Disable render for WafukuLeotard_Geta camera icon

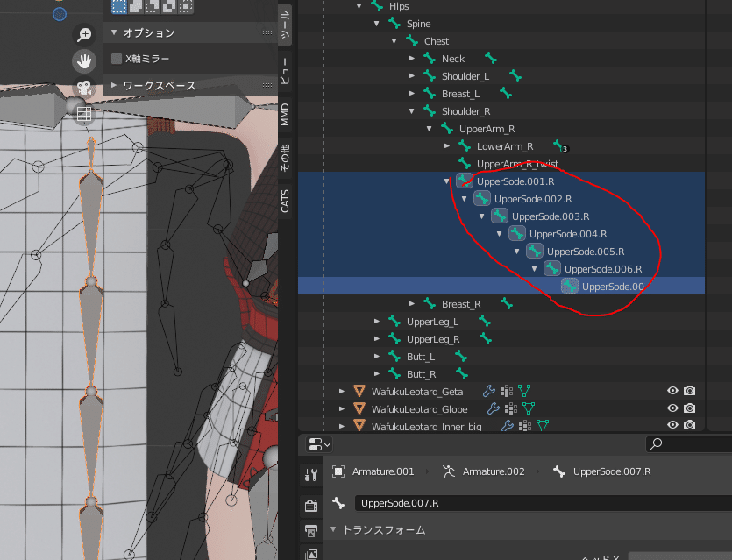(690, 391)
